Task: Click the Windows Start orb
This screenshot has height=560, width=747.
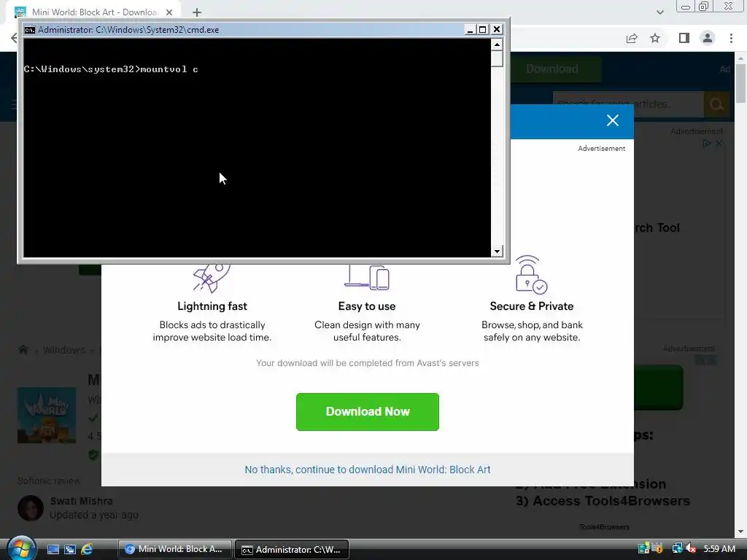Action: click(x=21, y=548)
